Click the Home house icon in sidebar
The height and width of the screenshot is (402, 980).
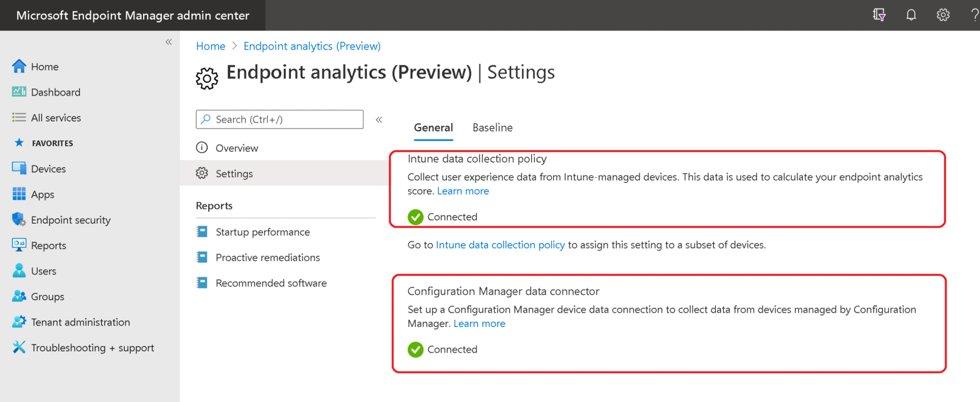point(19,66)
